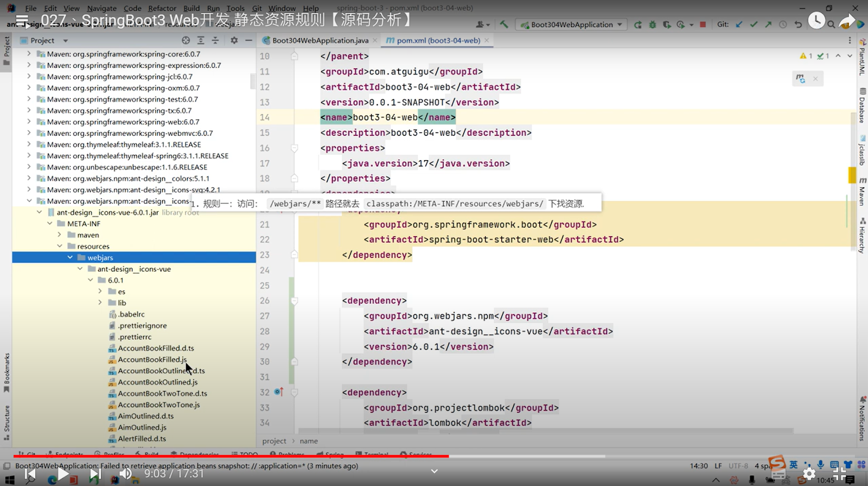Expand the es folder
868x486 pixels.
tap(100, 292)
